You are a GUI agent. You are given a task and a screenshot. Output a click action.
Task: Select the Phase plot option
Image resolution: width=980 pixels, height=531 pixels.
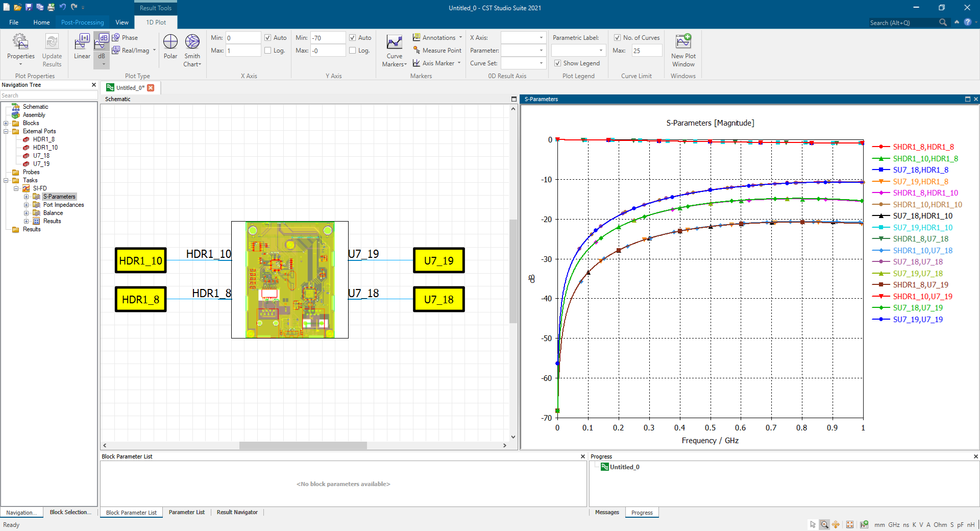[125, 38]
